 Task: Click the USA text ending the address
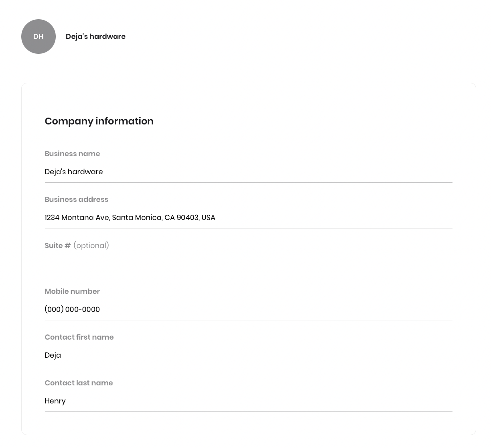209,218
